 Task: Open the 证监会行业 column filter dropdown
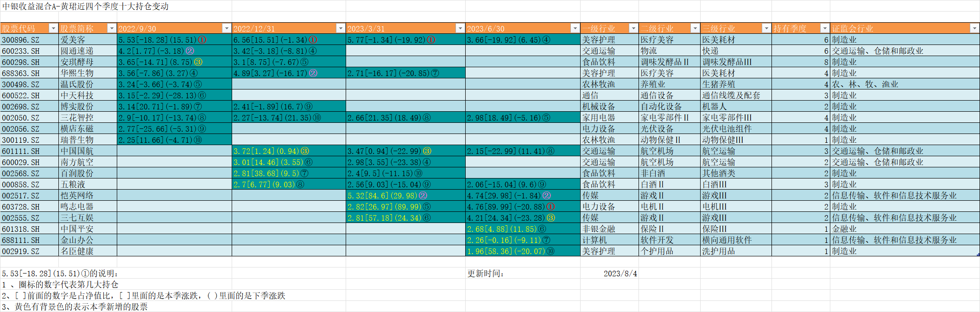[x=974, y=28]
